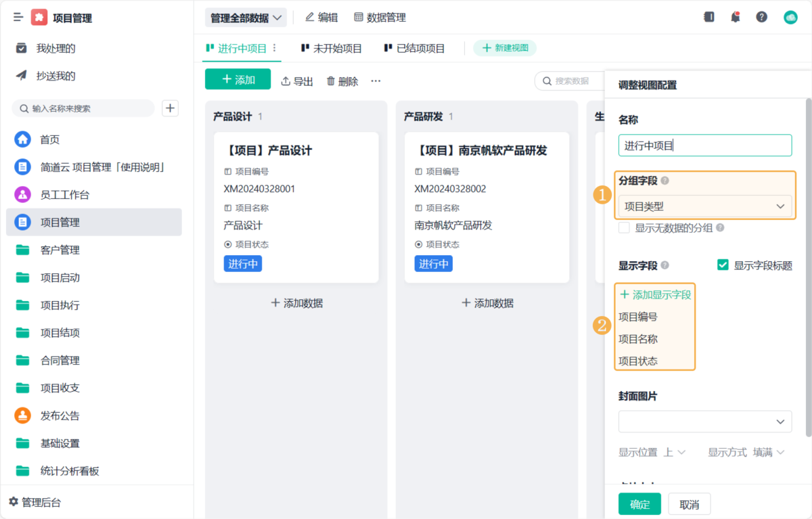Open the more actions ellipsis in toolbar

376,81
